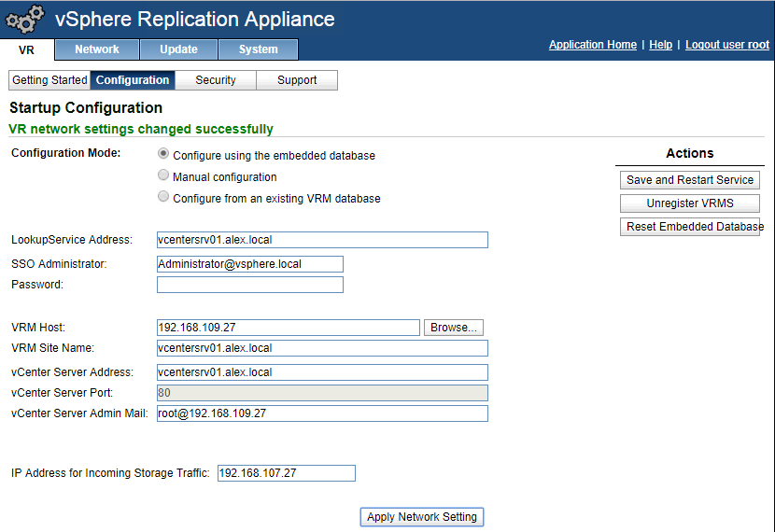The height and width of the screenshot is (532, 775).
Task: Switch to the Network tab
Action: click(97, 49)
